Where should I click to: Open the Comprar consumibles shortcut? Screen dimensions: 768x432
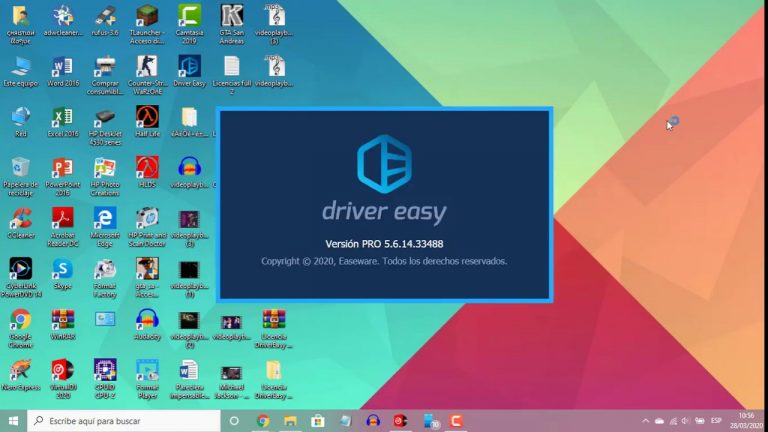click(105, 75)
